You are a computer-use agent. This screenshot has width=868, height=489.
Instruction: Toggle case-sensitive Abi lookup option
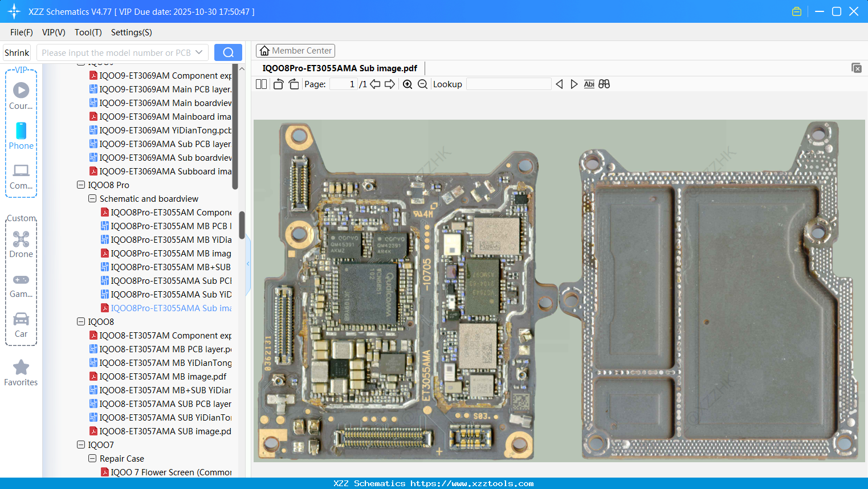click(589, 84)
